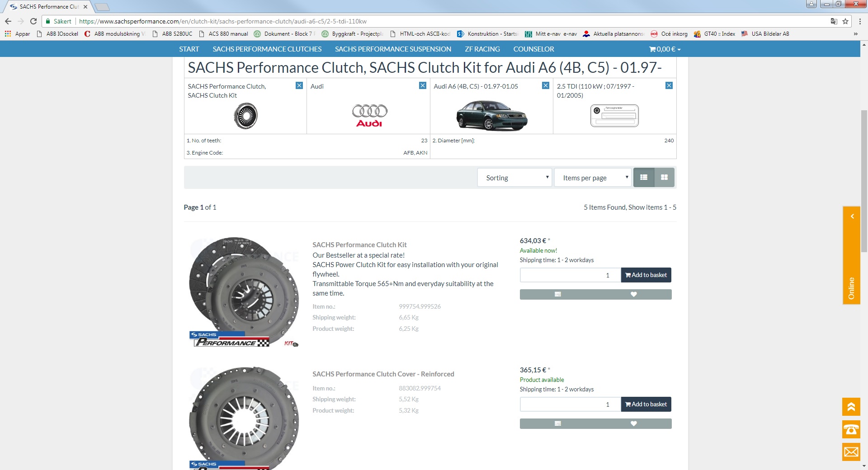Open the ABB S280UC bookmark
The image size is (868, 470).
tap(172, 34)
